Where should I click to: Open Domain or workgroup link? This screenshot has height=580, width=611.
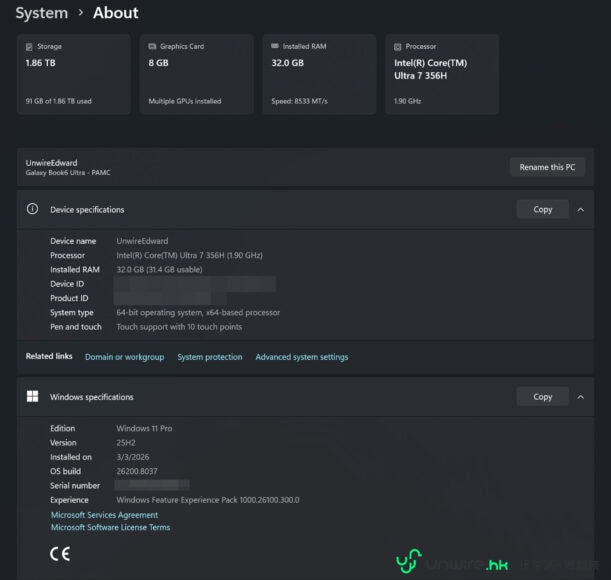124,357
